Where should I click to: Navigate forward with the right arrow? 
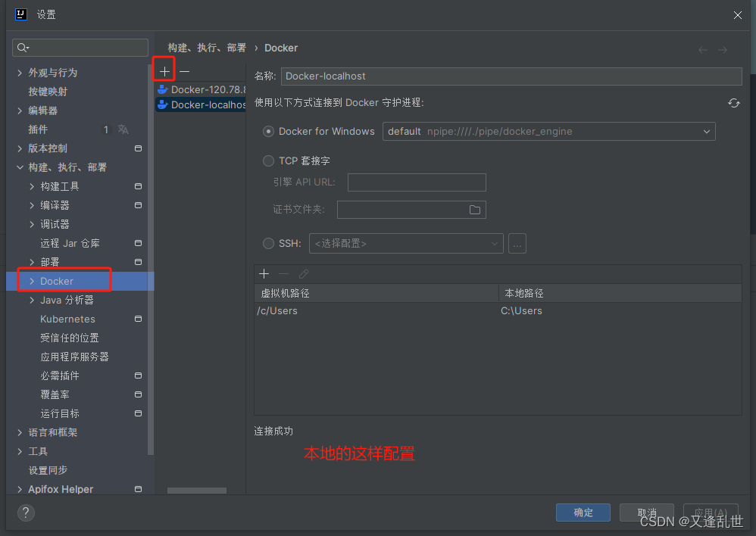tap(723, 50)
